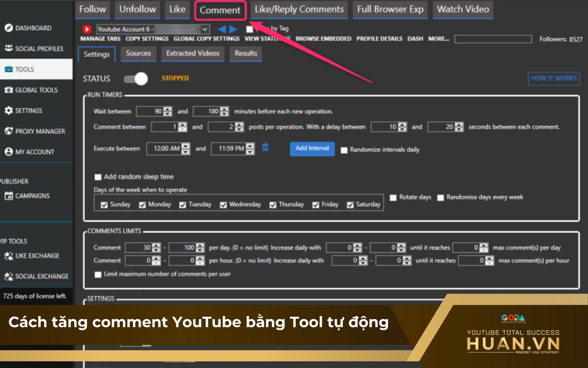Select the Results sub-tab
The width and height of the screenshot is (588, 368).
246,54
